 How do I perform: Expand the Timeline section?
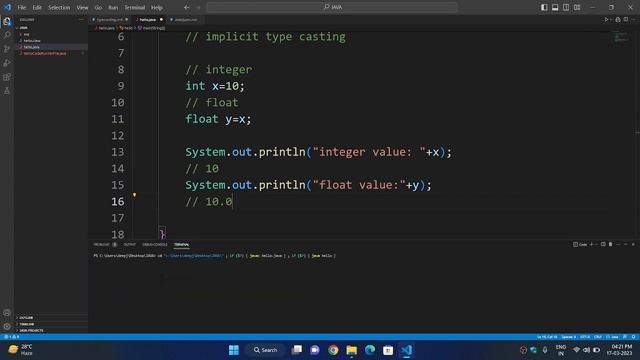click(x=51, y=324)
